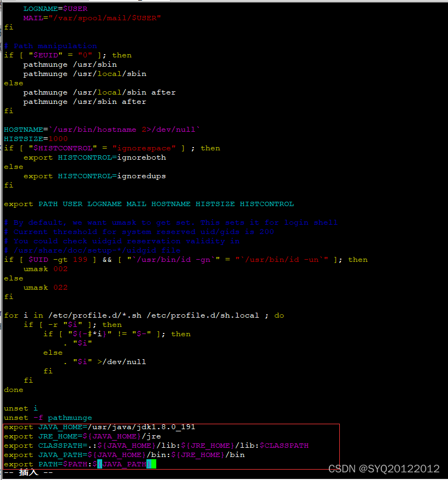Viewport: 448px width, 480px height.
Task: Click the 'for i in /etc/profile.d/*.sh' line
Action: coord(144,315)
